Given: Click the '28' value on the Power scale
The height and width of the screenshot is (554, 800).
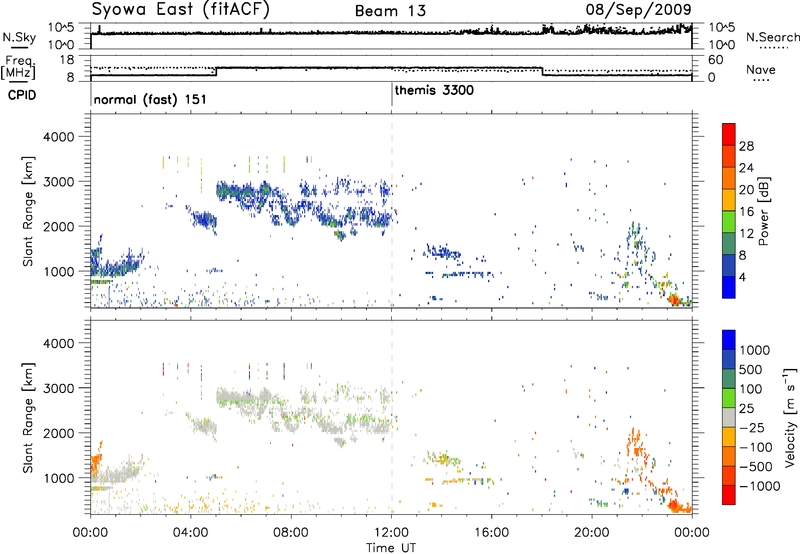Looking at the screenshot, I should click(746, 146).
